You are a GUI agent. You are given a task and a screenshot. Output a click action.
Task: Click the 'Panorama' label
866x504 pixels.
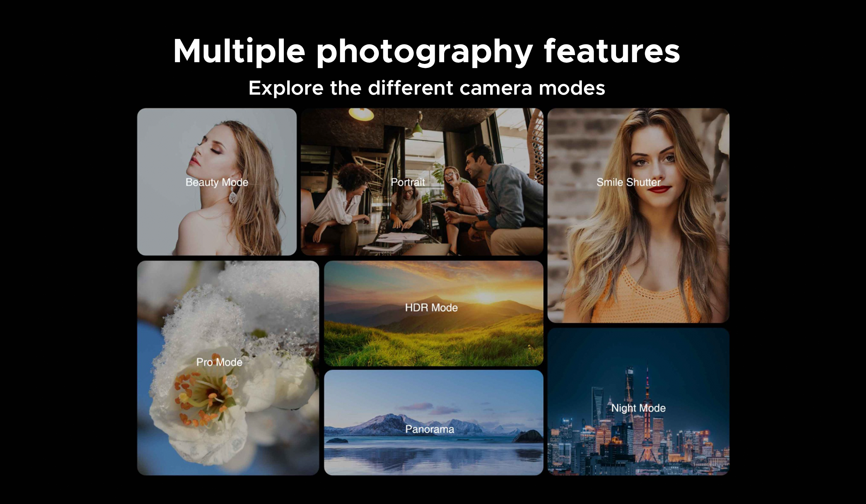[430, 429]
